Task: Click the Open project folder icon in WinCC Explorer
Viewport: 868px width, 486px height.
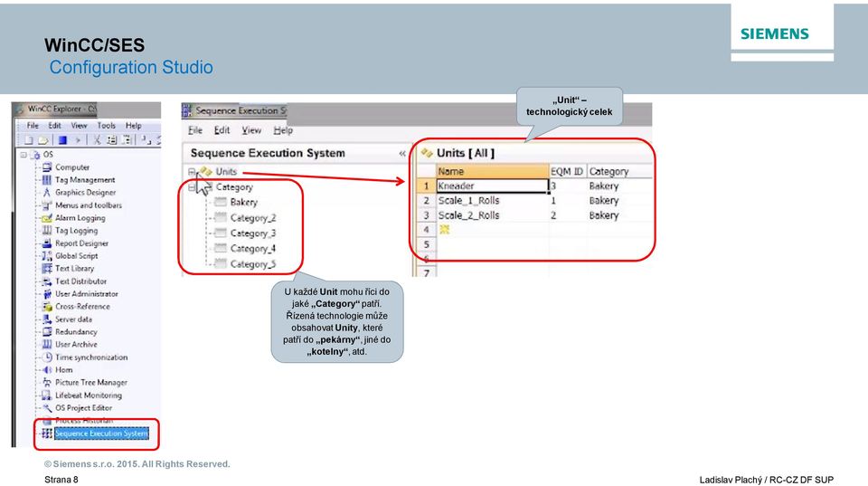Action: (x=42, y=140)
